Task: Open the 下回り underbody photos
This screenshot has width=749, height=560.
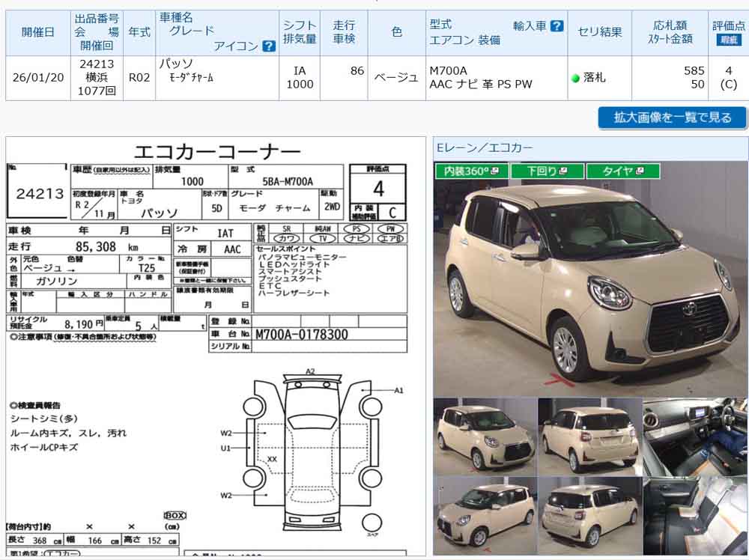Action: (547, 171)
